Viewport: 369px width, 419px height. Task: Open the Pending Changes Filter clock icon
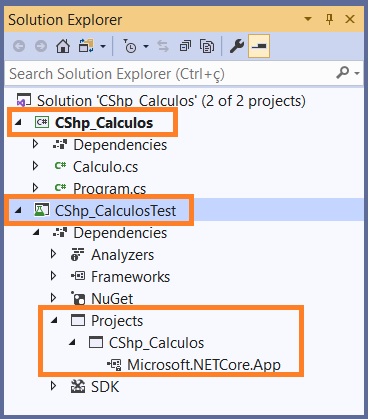click(130, 46)
